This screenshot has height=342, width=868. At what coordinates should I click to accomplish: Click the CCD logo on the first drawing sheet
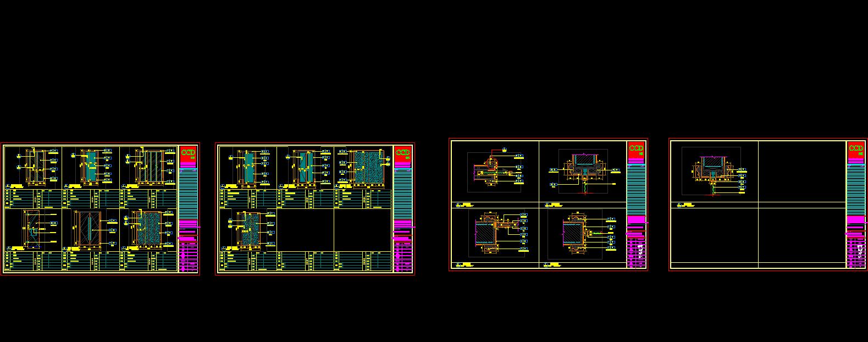click(188, 154)
